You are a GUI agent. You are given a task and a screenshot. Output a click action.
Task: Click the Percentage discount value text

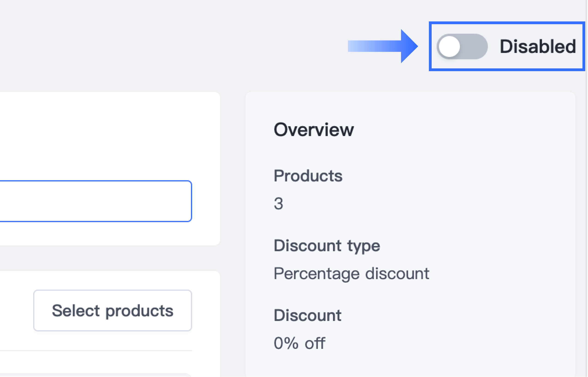coord(351,273)
